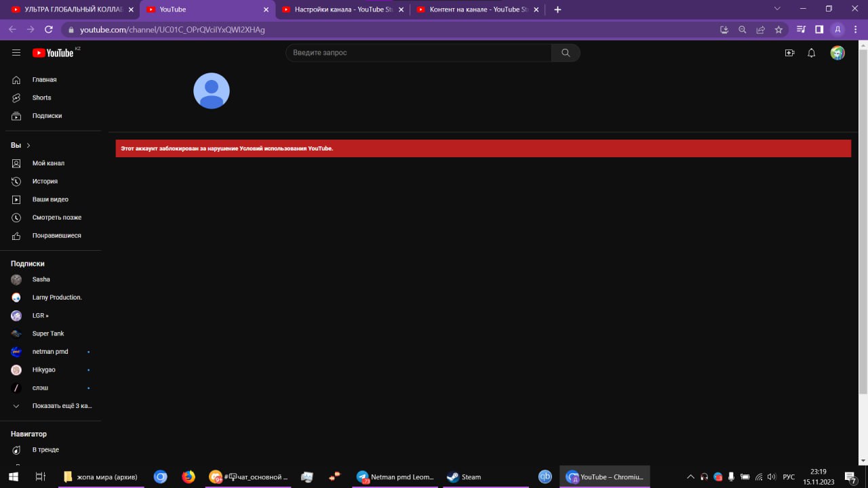Viewport: 868px width, 488px height.
Task: Go back in browser history
Action: [x=12, y=30]
